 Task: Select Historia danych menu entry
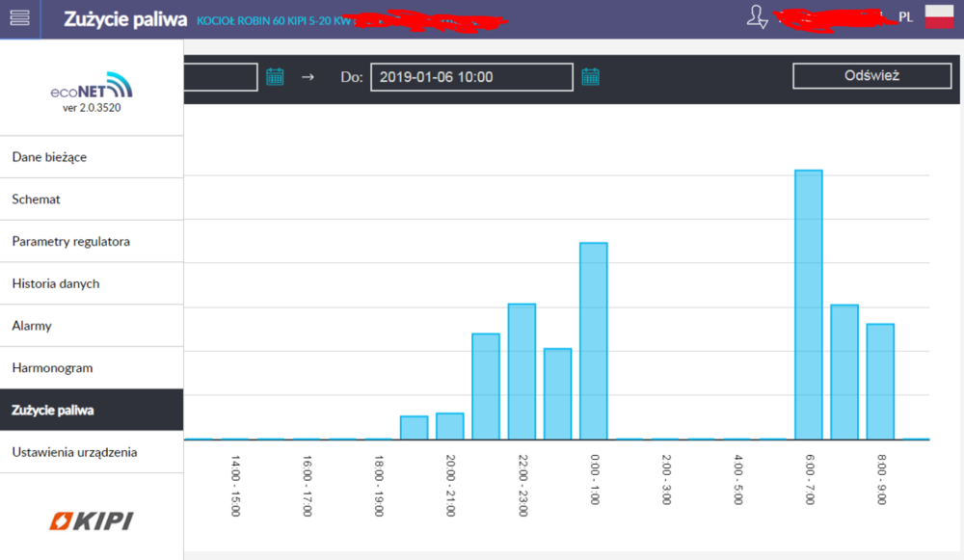(x=92, y=284)
